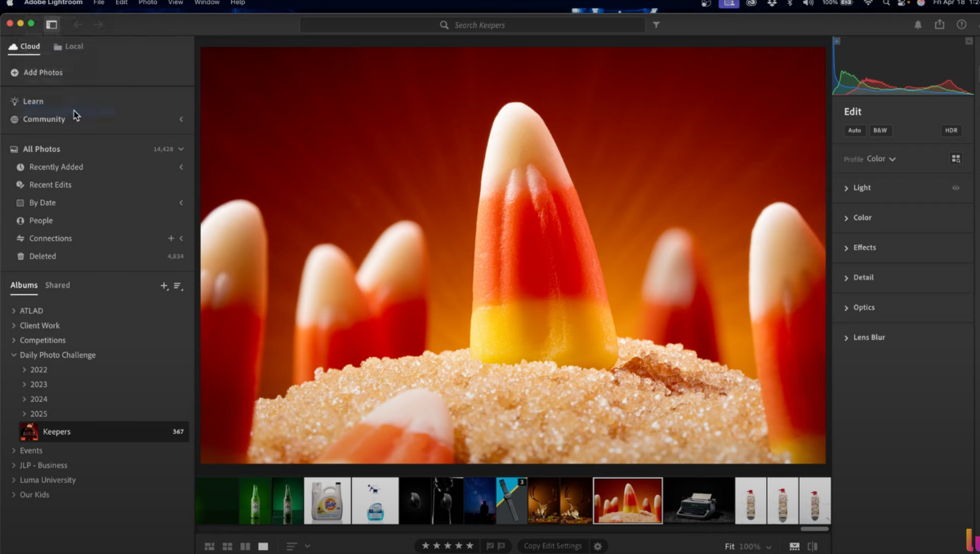This screenshot has width=980, height=554.
Task: Click the back navigation arrow
Action: pyautogui.click(x=78, y=25)
